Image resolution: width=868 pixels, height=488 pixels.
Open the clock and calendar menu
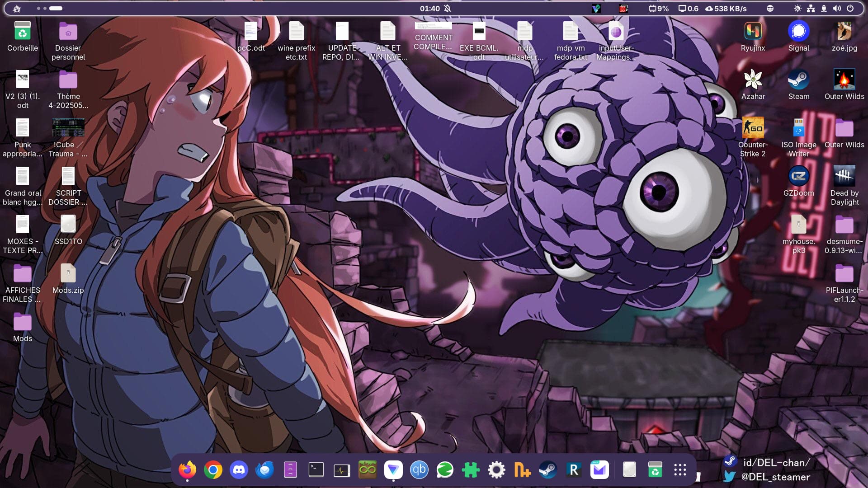point(429,9)
